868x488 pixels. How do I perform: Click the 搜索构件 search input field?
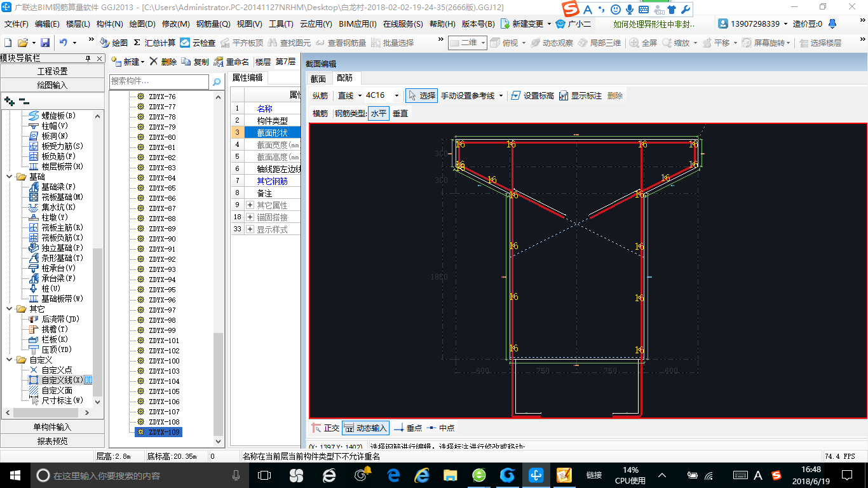point(159,81)
